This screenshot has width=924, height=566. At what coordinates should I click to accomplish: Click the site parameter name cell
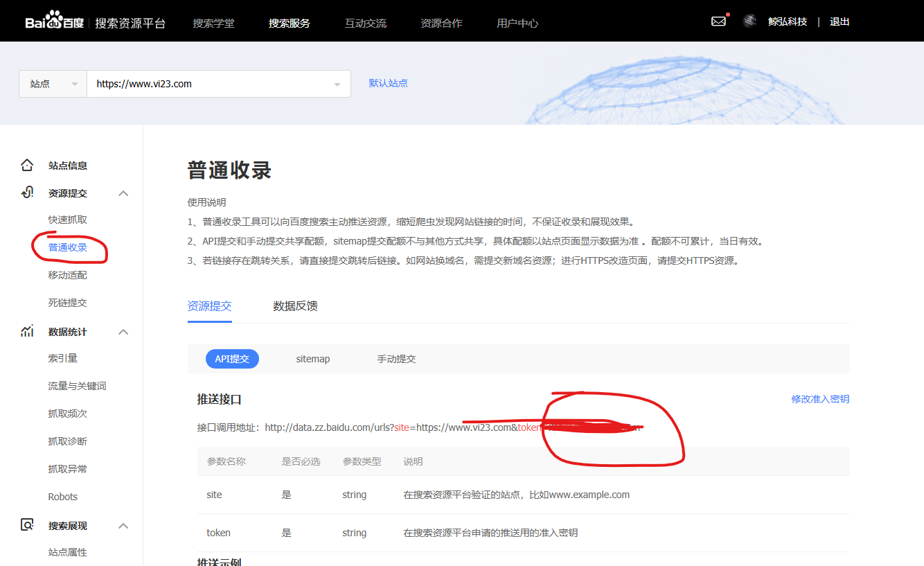click(x=214, y=495)
